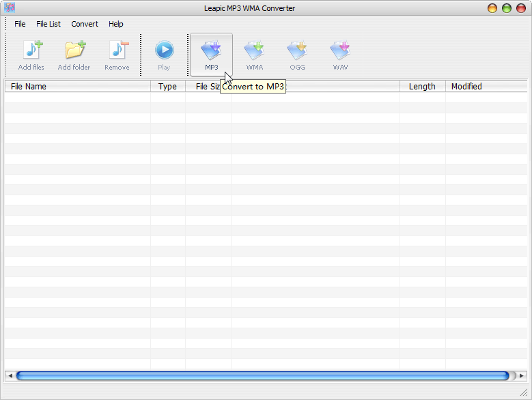Expand the Convert menu
This screenshot has height=400, width=532.
[85, 24]
